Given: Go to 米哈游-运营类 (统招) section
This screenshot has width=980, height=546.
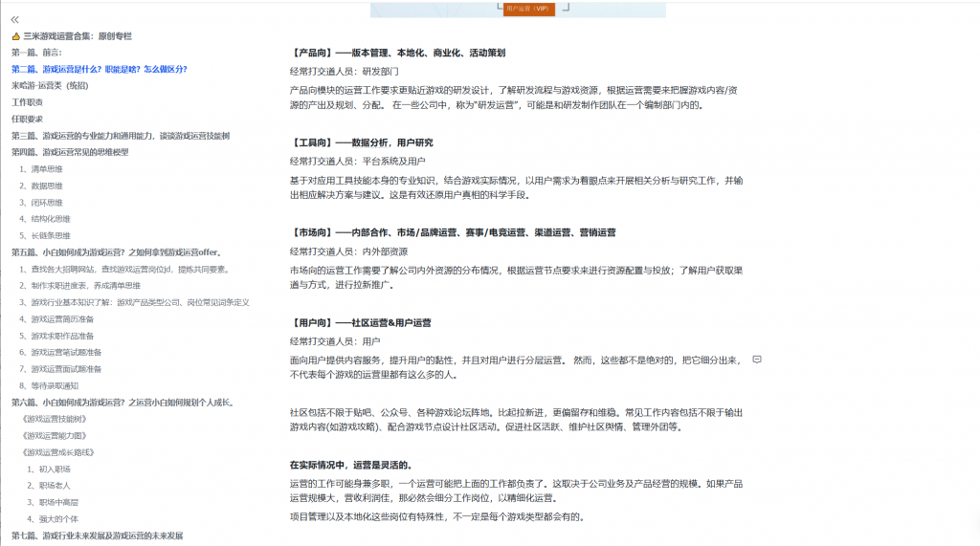Looking at the screenshot, I should pyautogui.click(x=50, y=85).
